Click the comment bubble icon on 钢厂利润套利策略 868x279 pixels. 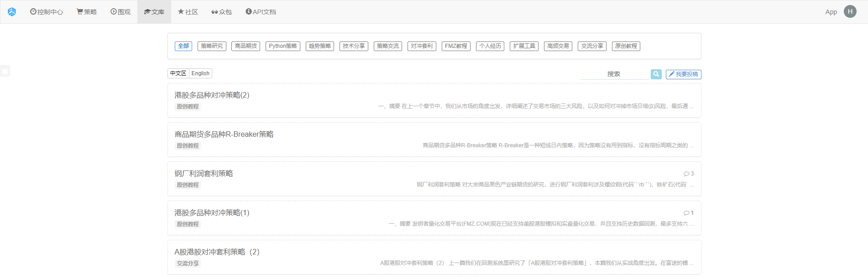[686, 174]
